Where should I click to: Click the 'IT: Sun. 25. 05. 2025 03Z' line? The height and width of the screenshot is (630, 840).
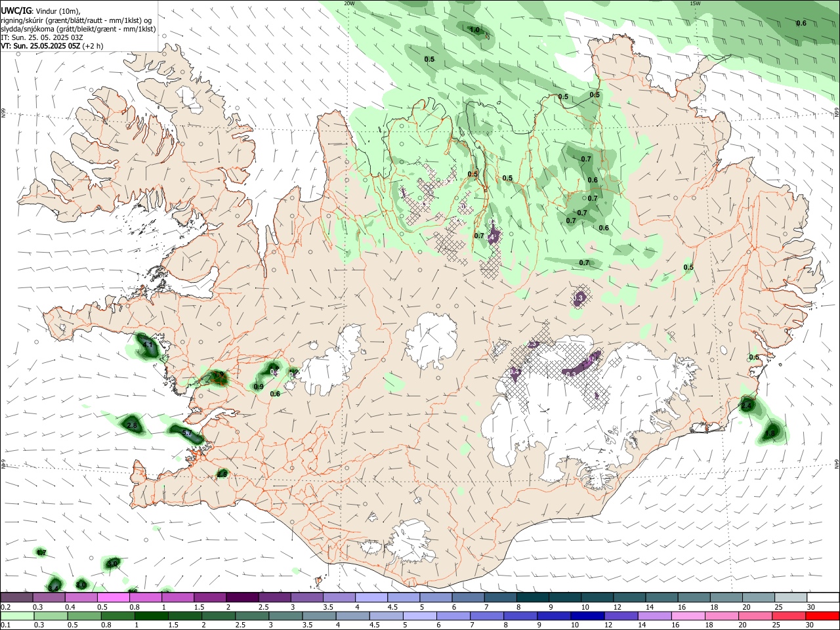click(x=41, y=37)
